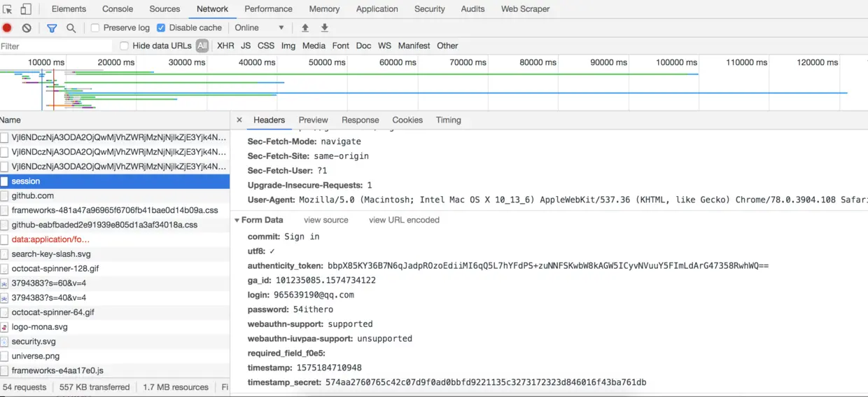Viewport: 868px width, 397px height.
Task: Select the Headers detail tab
Action: [x=269, y=120]
